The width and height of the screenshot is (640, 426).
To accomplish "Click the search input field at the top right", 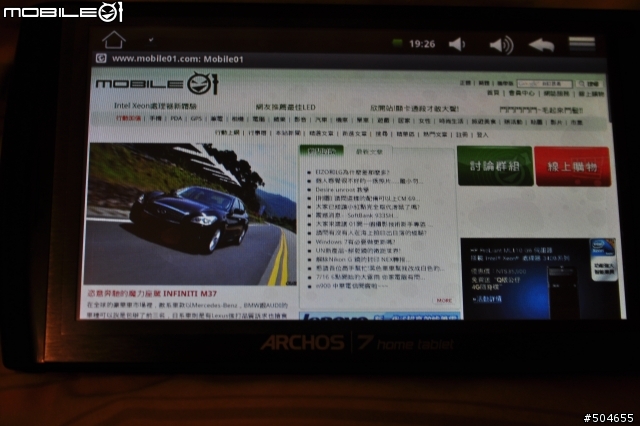I will tap(544, 84).
